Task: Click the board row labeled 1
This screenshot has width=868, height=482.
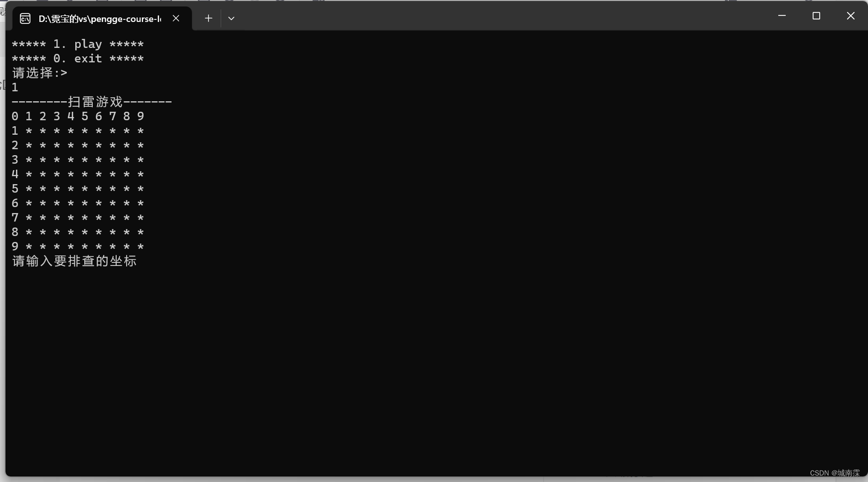Action: (x=78, y=131)
